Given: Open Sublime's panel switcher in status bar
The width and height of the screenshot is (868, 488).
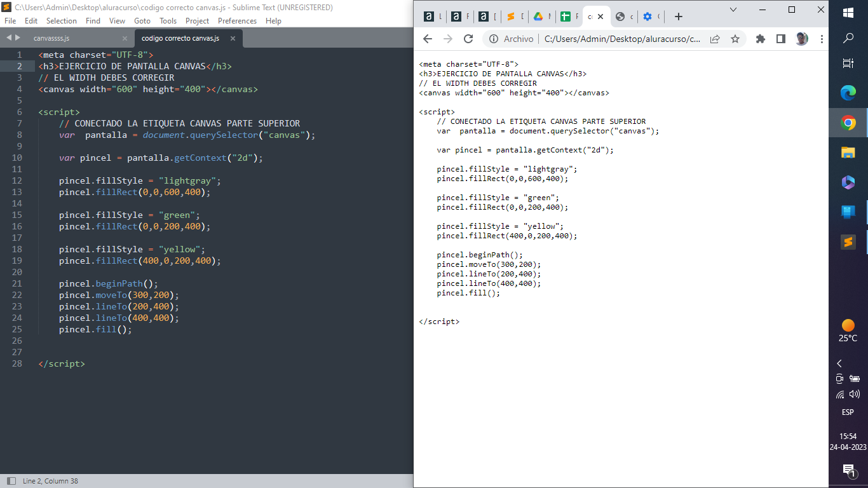Looking at the screenshot, I should coord(11,481).
